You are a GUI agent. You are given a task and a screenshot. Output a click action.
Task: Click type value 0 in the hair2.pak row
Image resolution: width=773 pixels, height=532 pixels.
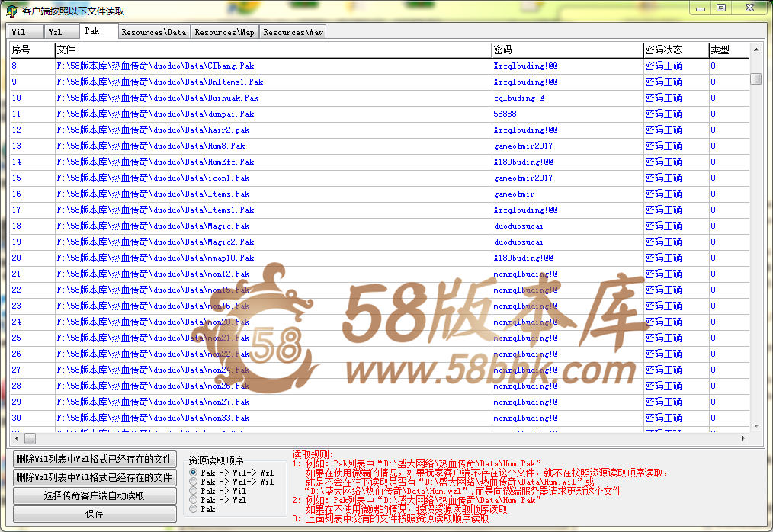tap(713, 130)
